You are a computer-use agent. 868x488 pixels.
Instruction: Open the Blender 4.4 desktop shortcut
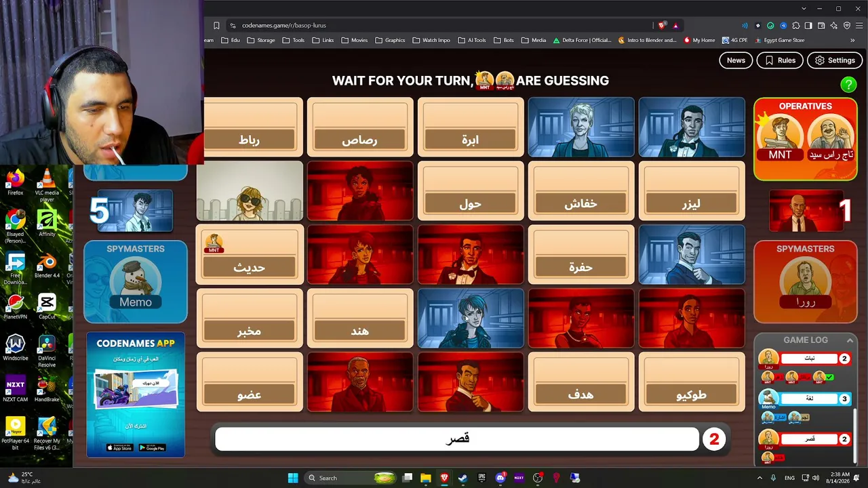[x=47, y=265]
